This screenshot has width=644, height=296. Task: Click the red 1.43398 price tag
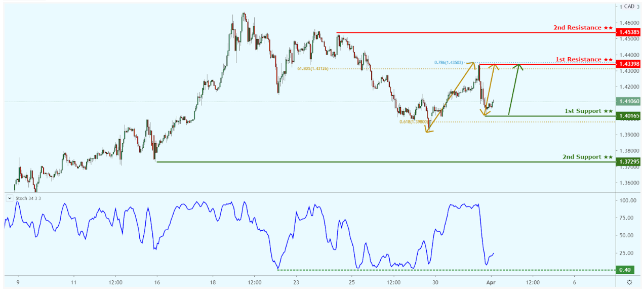coord(629,64)
